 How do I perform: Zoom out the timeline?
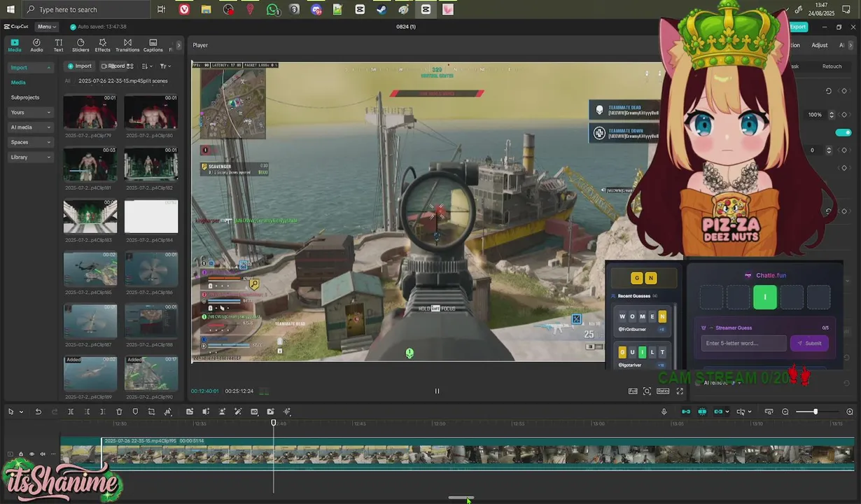click(785, 412)
